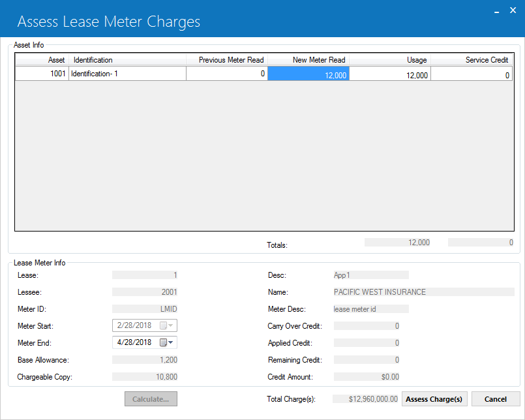Image resolution: width=525 pixels, height=420 pixels.
Task: Click the Credit Amount value $0.00
Action: coord(367,377)
